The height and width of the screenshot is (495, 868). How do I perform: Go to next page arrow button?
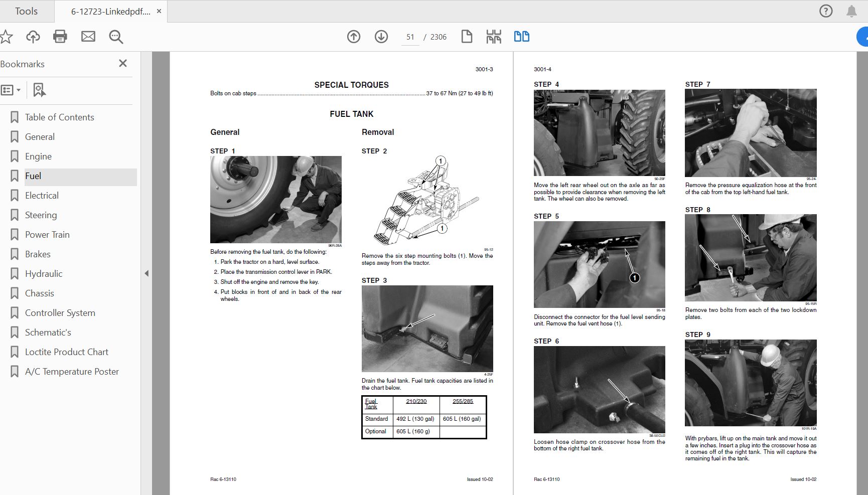pos(381,37)
